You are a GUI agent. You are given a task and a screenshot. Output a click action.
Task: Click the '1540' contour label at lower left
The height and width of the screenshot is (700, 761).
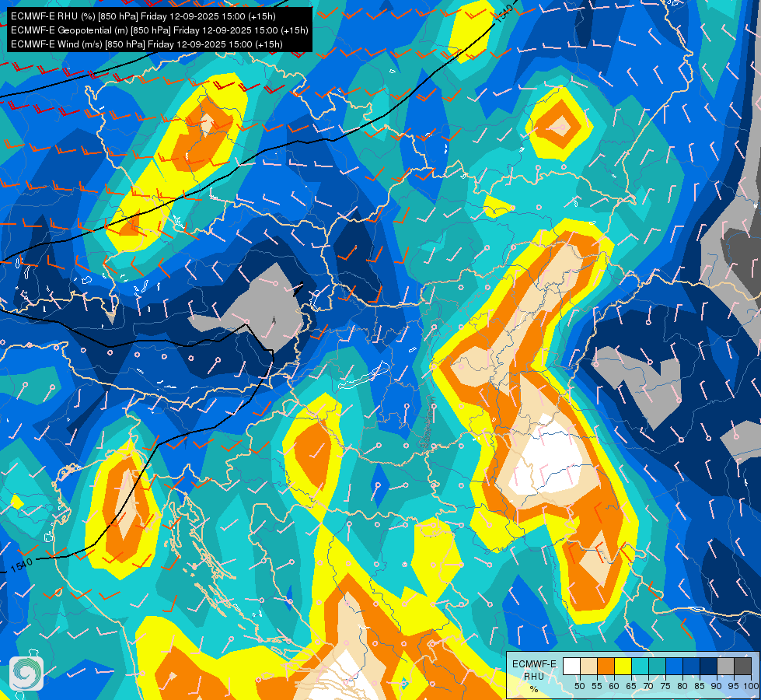pyautogui.click(x=21, y=565)
